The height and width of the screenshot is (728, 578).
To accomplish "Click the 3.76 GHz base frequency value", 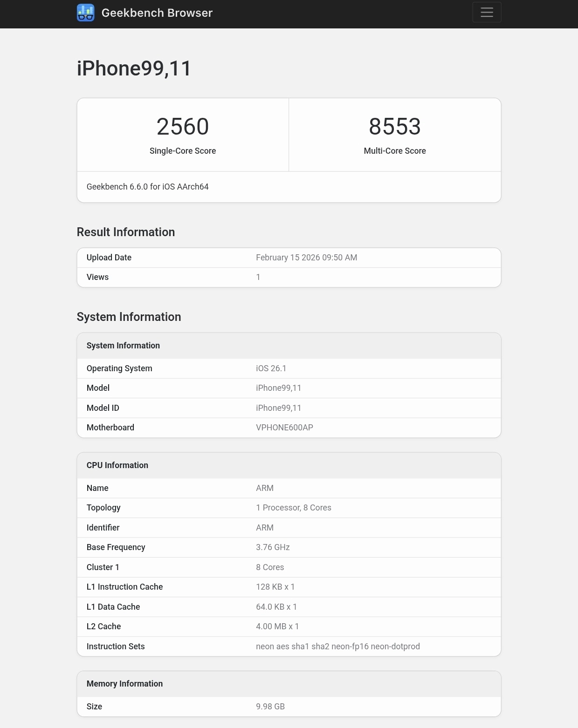I will click(x=273, y=547).
